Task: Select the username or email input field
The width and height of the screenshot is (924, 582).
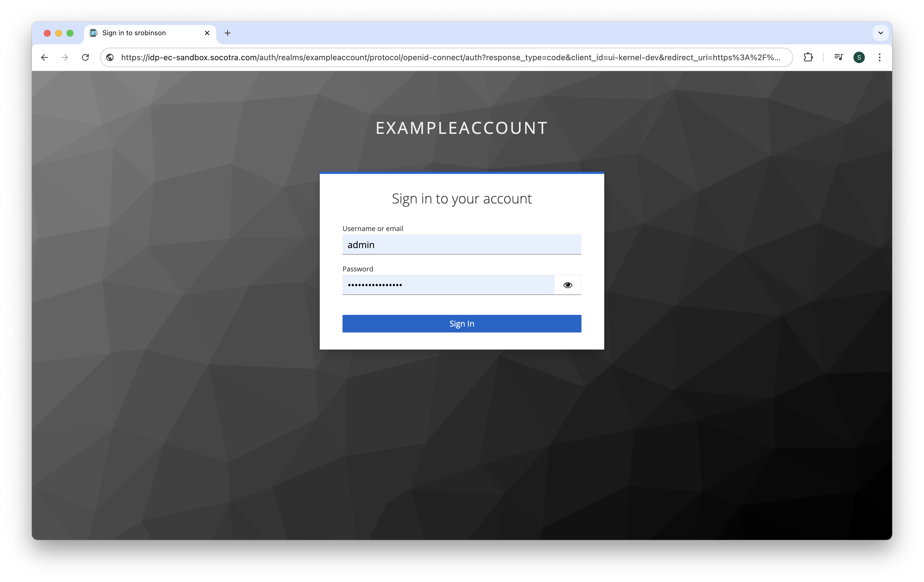Action: click(462, 244)
